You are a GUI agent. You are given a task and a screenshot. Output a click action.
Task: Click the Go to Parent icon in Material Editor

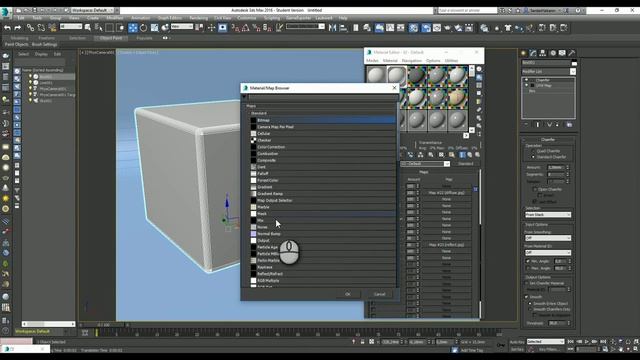pos(470,155)
